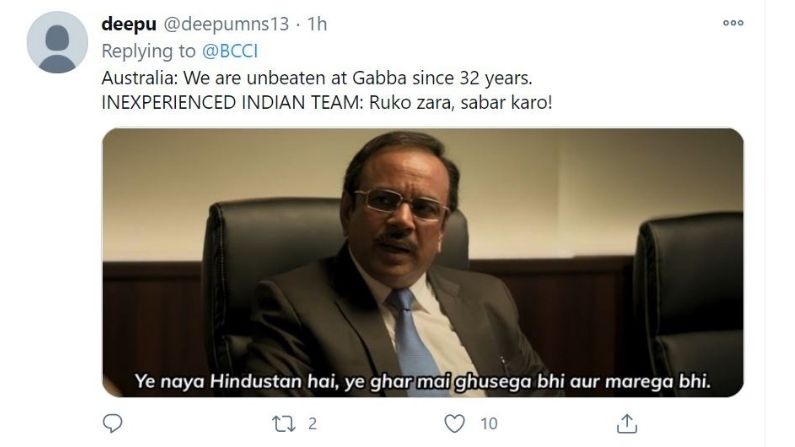Click the default gray profile avatar
795x447 pixels.
pos(57,43)
